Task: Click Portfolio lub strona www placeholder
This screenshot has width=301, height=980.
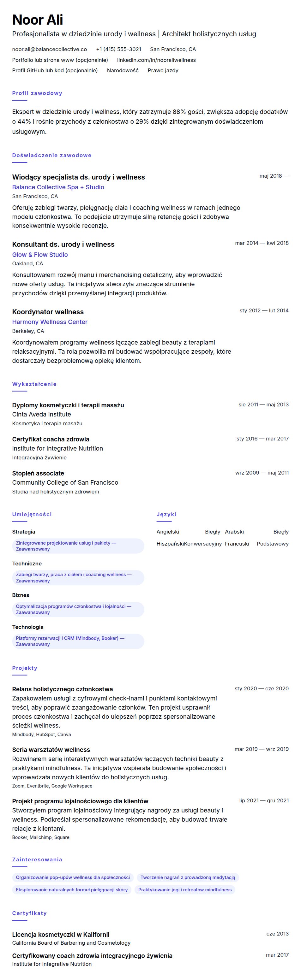Action: click(60, 60)
